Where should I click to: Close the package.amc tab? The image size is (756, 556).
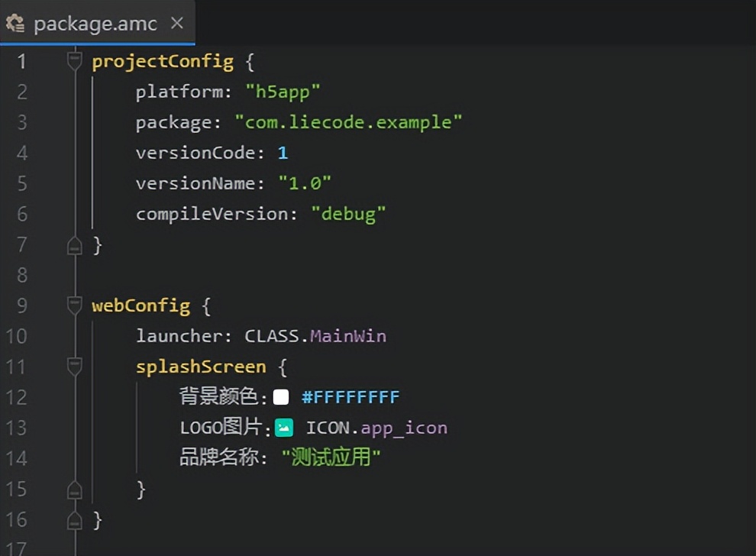(x=177, y=23)
